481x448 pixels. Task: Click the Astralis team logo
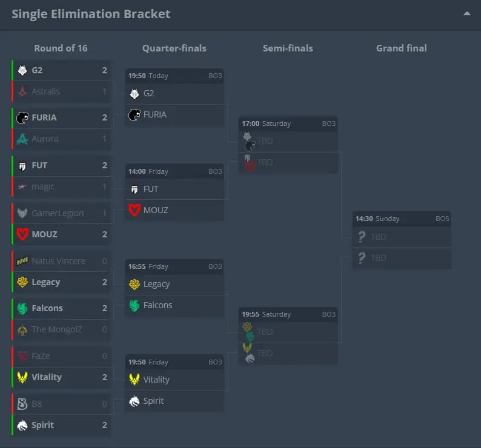click(22, 91)
